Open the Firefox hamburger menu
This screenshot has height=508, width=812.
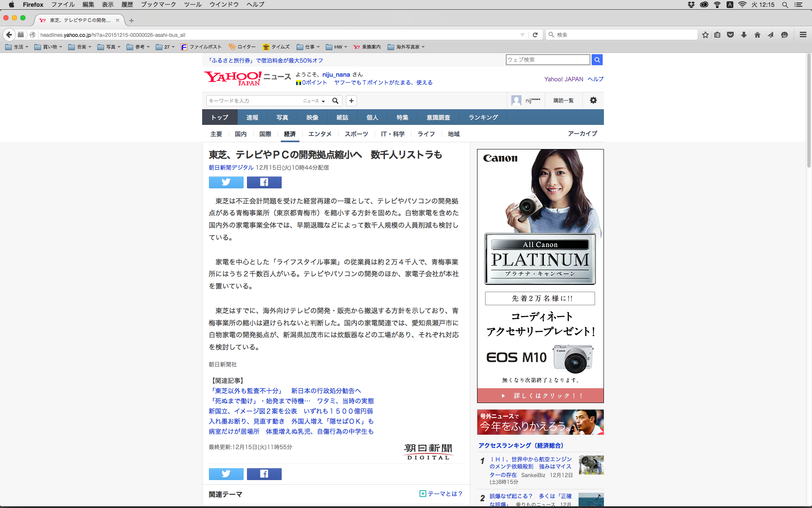click(803, 35)
